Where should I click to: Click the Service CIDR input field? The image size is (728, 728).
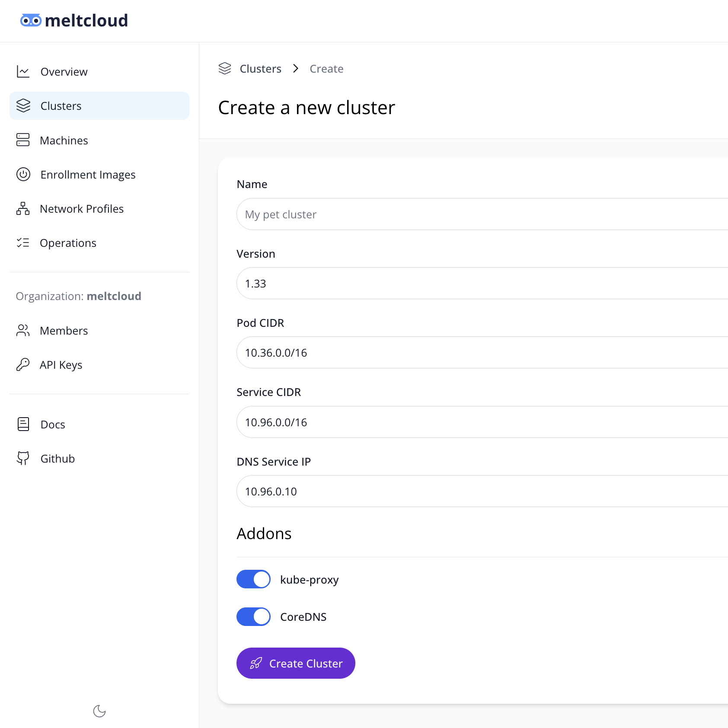tap(482, 422)
